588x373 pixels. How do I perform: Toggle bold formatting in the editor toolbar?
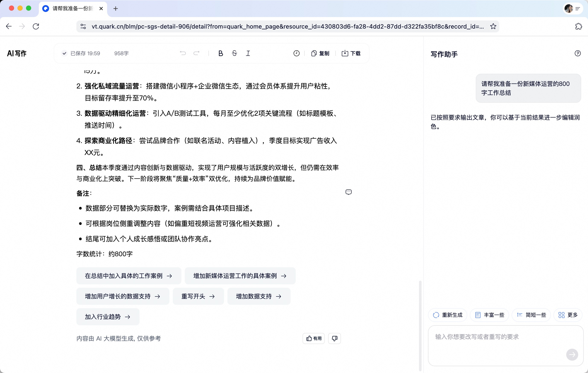[221, 53]
